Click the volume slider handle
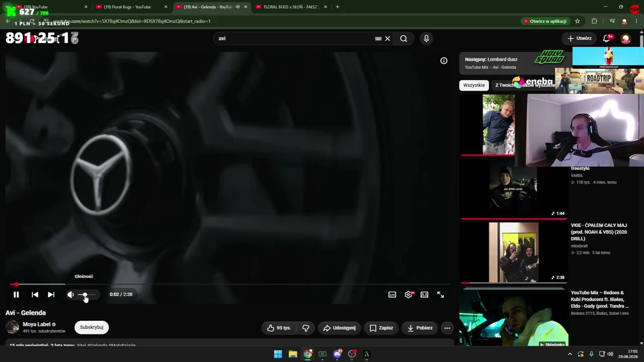644x362 pixels. click(85, 295)
